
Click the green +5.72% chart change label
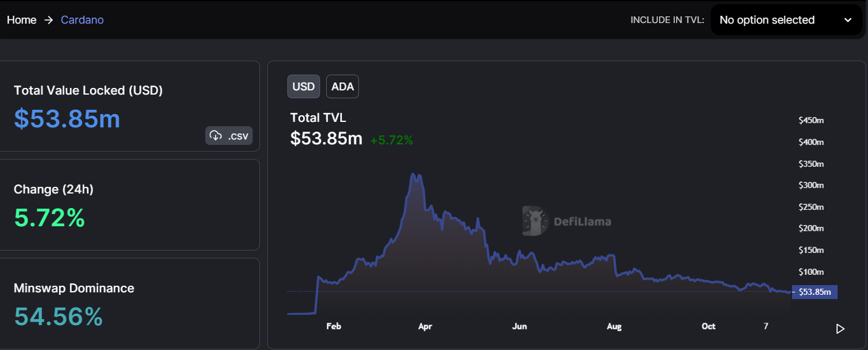coord(392,140)
